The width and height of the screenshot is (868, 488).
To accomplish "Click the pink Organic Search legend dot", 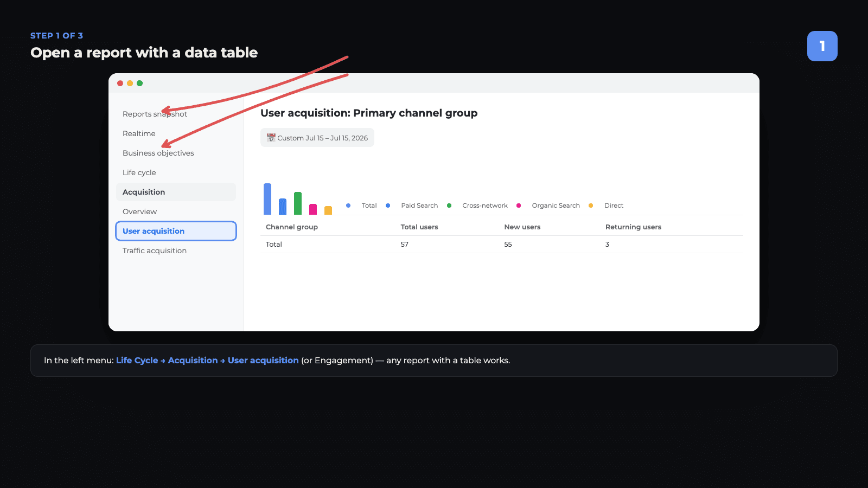I will 519,206.
